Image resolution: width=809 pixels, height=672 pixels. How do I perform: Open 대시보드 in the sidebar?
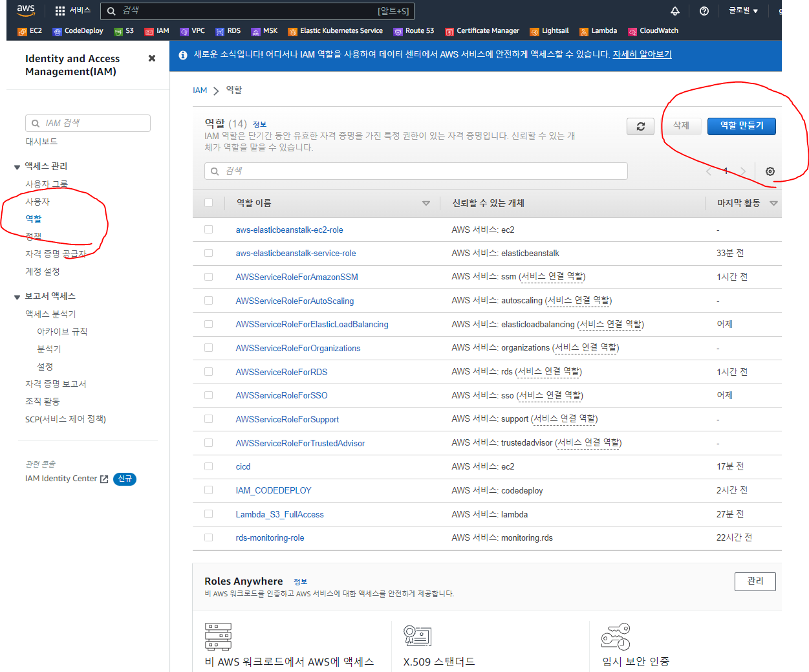[x=41, y=141]
